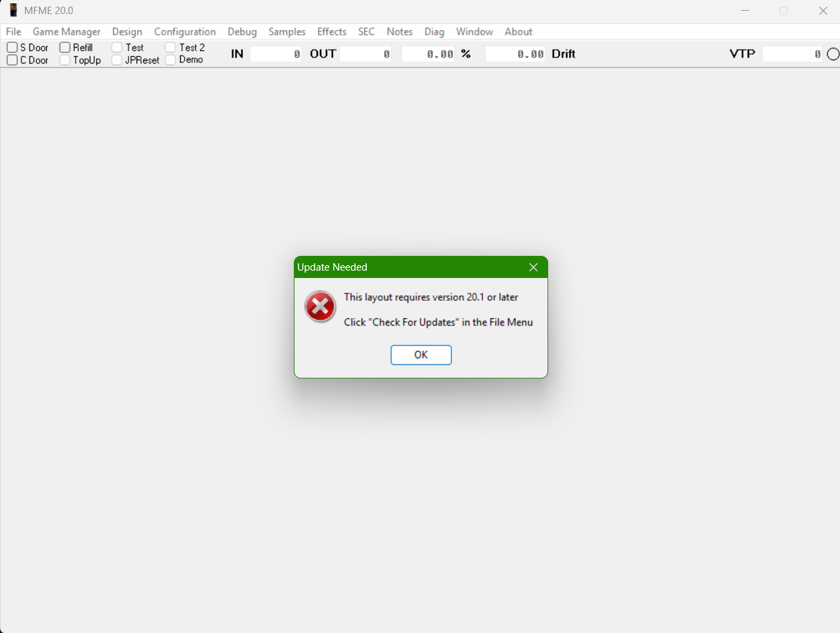The width and height of the screenshot is (840, 633).
Task: Click the VTP value field
Action: coord(792,54)
